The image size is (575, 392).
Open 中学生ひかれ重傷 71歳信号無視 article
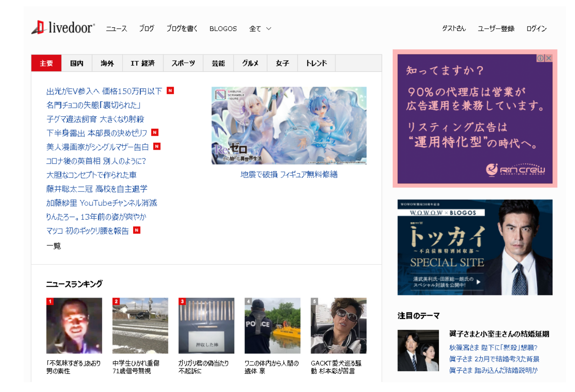click(x=136, y=367)
